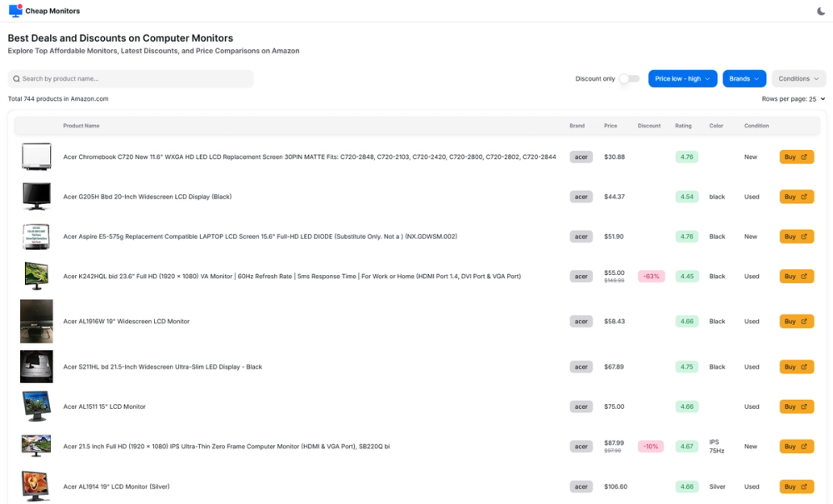Click the Color column header
This screenshot has height=504, width=833.
tap(716, 126)
